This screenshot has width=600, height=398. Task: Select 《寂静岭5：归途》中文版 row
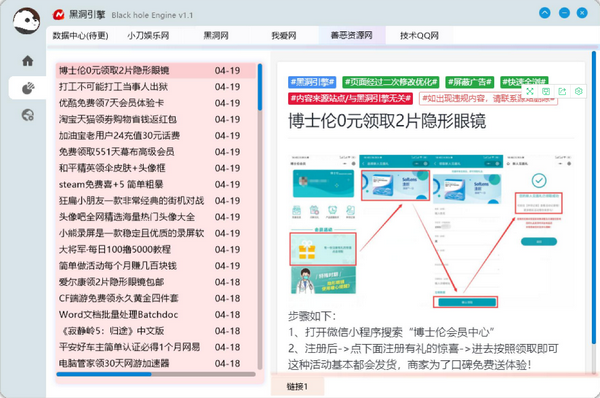tap(156, 331)
